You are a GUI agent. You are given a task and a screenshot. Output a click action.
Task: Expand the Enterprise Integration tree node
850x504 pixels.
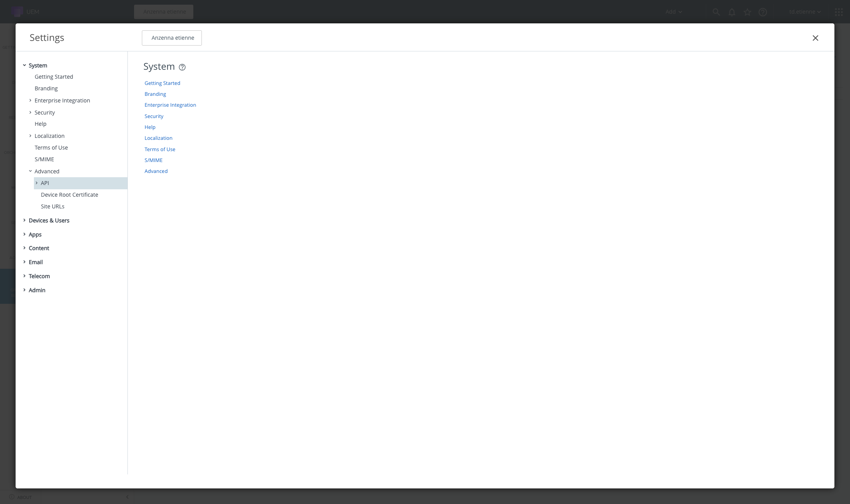tap(30, 100)
